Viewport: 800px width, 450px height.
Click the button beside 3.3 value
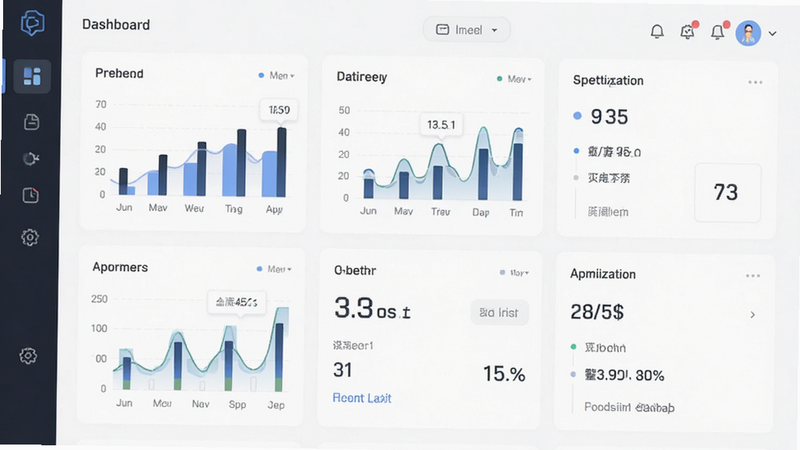499,313
